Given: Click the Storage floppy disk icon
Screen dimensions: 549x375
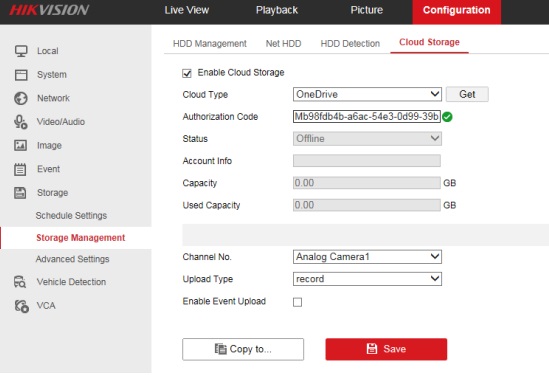Looking at the screenshot, I should pyautogui.click(x=20, y=193).
